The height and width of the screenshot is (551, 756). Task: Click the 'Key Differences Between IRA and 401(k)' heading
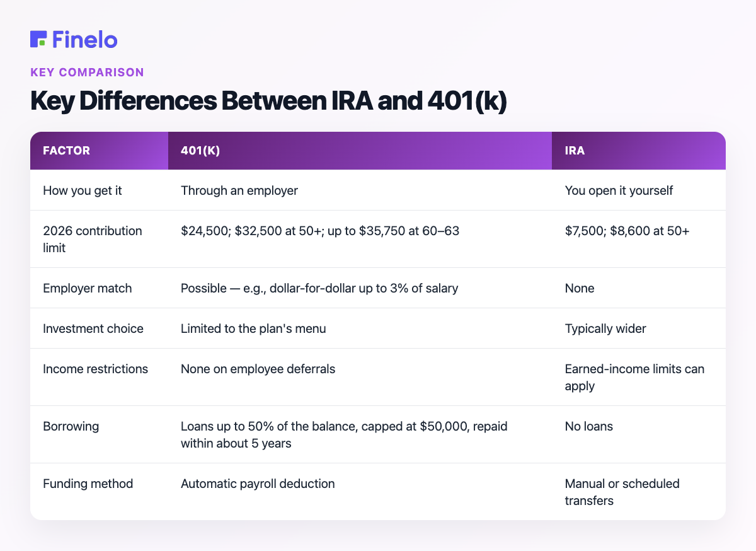pos(268,101)
